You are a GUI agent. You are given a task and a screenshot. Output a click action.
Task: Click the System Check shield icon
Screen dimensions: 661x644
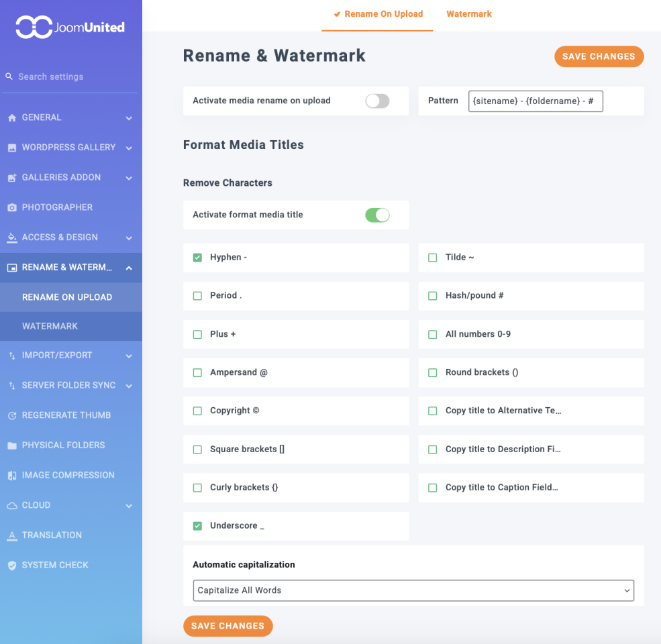coord(12,566)
